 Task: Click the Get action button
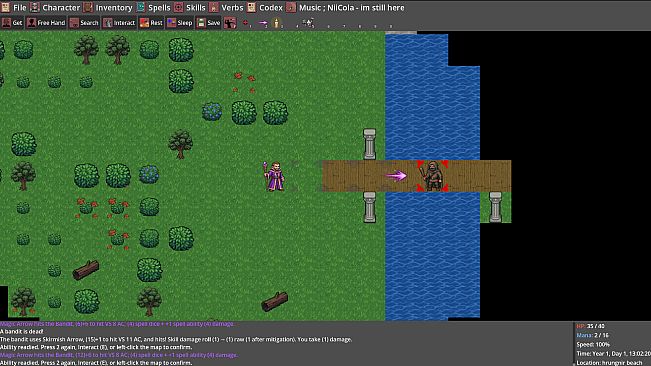tap(12, 23)
